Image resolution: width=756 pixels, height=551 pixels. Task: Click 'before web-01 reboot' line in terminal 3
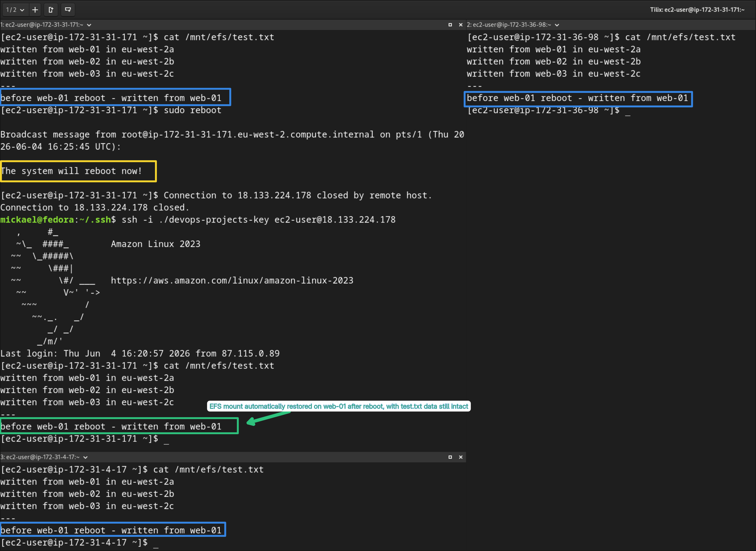pyautogui.click(x=111, y=530)
